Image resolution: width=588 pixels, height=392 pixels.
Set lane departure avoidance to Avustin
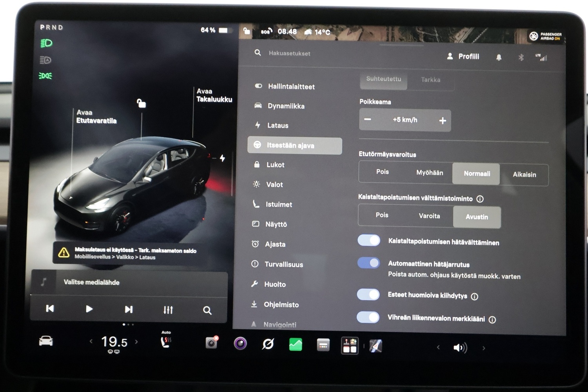[x=477, y=217]
